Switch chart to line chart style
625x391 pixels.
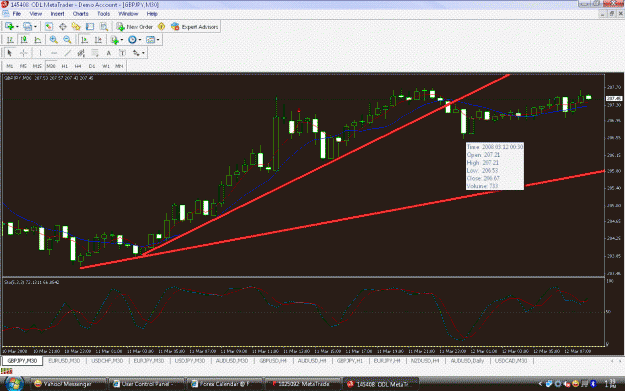(x=37, y=40)
